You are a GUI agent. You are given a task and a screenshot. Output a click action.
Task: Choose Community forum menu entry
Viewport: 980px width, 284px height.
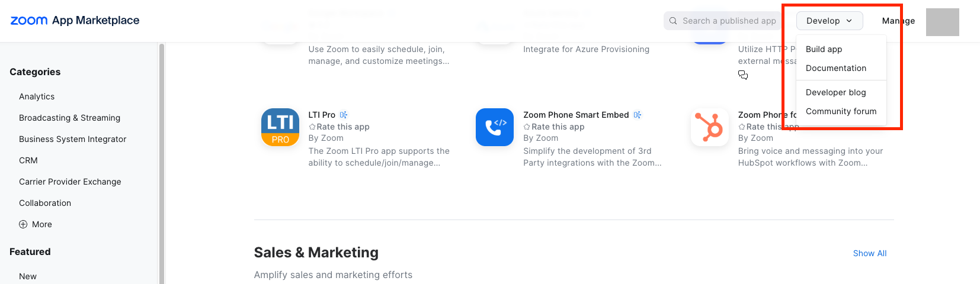click(841, 111)
